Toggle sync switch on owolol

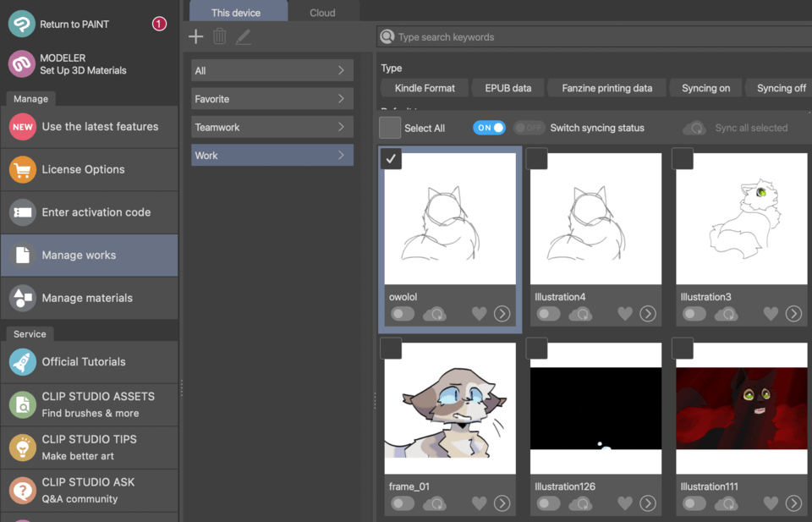[403, 314]
